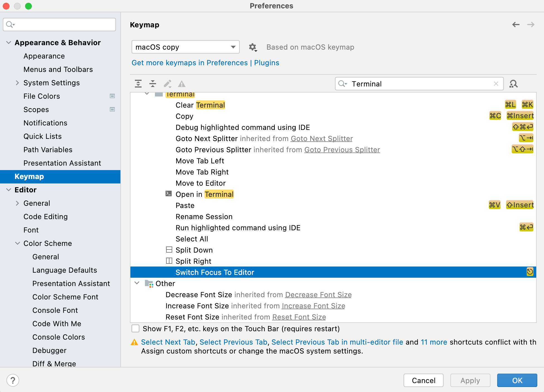The image size is (544, 392).
Task: Select Run highlighted command using IDE row
Action: [333, 228]
